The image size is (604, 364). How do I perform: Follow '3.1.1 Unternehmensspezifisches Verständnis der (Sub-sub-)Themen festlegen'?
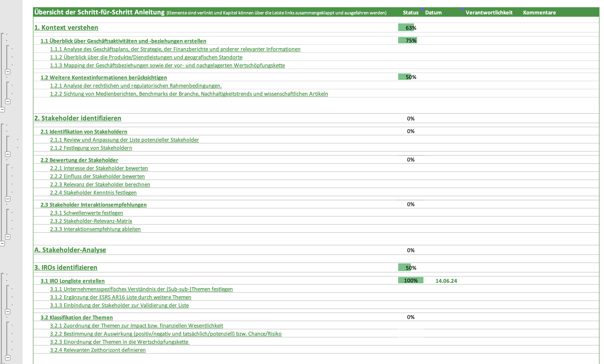pyautogui.click(x=142, y=289)
